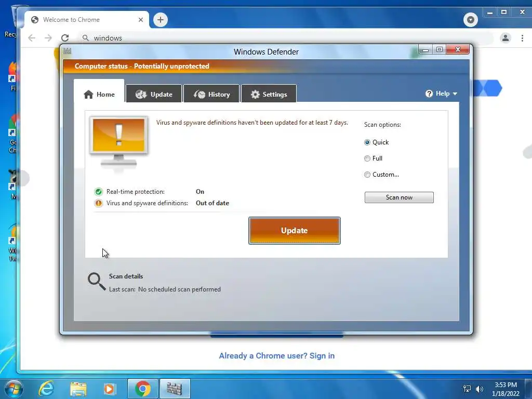The height and width of the screenshot is (399, 532).
Task: Click the orange definitions warning icon
Action: point(98,203)
